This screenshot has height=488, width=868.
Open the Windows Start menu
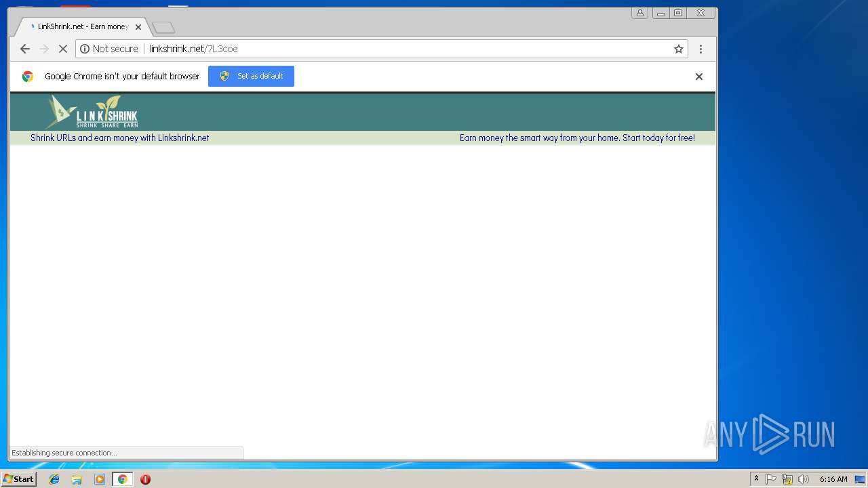coord(18,479)
